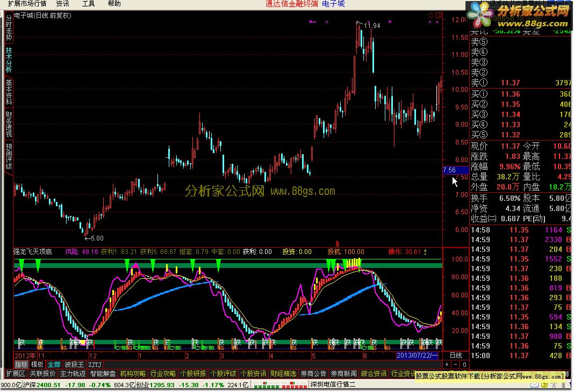The width and height of the screenshot is (574, 392).
Task: Click the 15:00 last trade row
Action: coord(521,356)
